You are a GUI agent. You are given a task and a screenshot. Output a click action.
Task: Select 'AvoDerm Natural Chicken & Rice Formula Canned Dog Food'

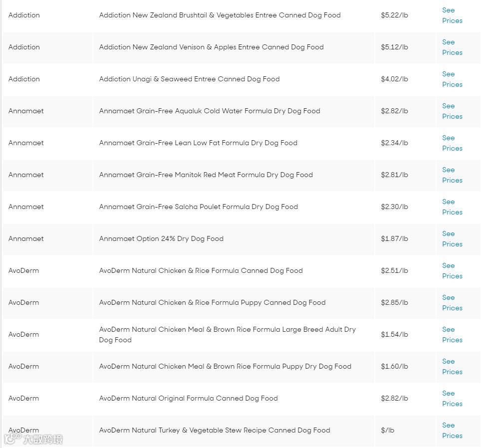[201, 270]
